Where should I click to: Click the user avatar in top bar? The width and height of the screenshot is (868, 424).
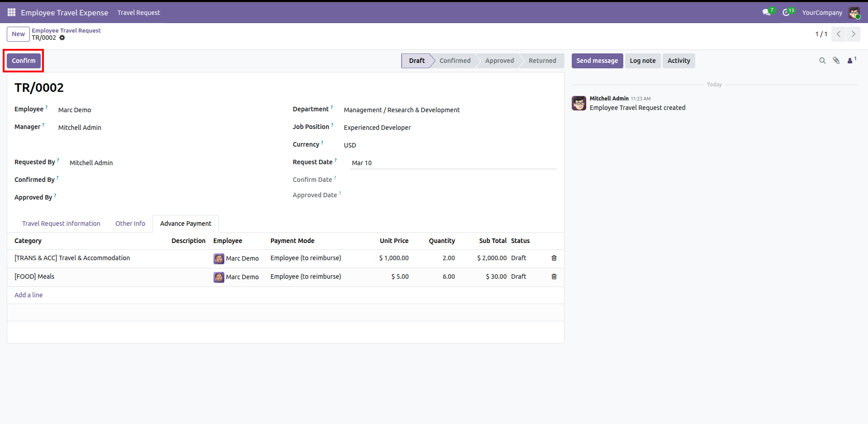(854, 13)
